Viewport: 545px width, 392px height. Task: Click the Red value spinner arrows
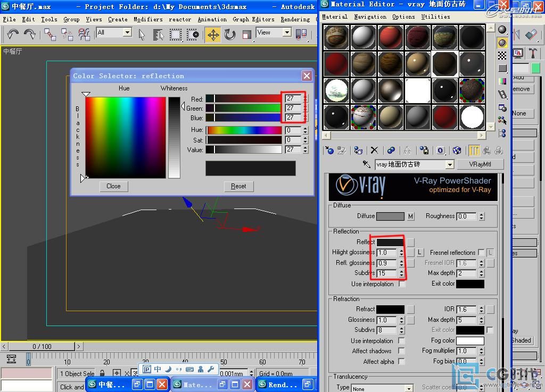click(305, 98)
